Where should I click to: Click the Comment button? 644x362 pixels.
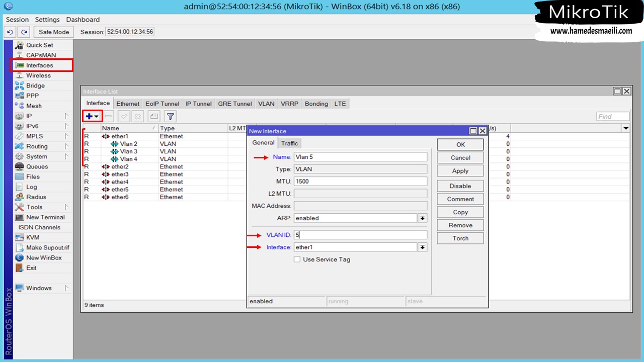[460, 199]
